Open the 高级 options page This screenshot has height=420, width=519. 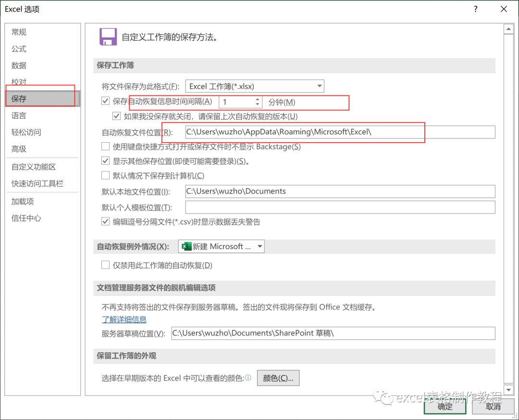coord(19,149)
